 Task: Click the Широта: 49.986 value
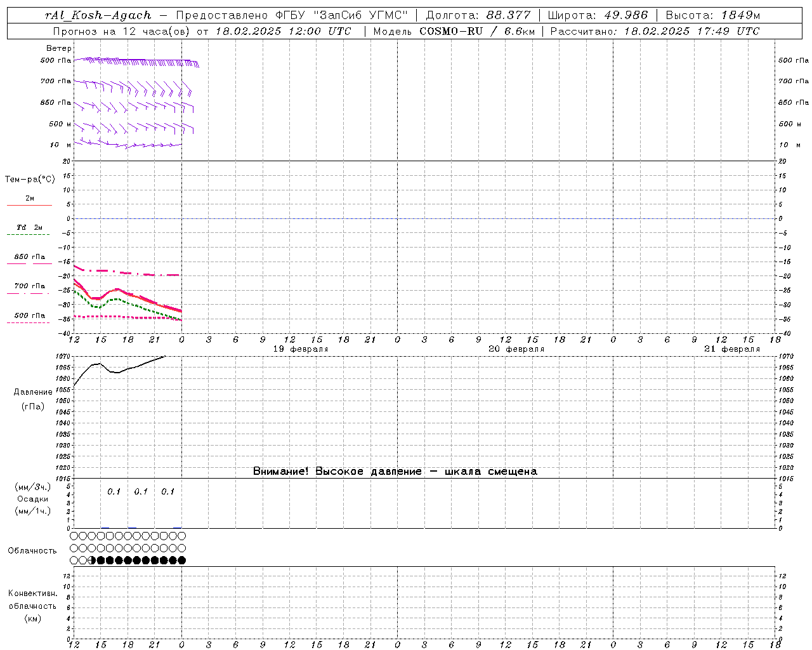tap(598, 15)
